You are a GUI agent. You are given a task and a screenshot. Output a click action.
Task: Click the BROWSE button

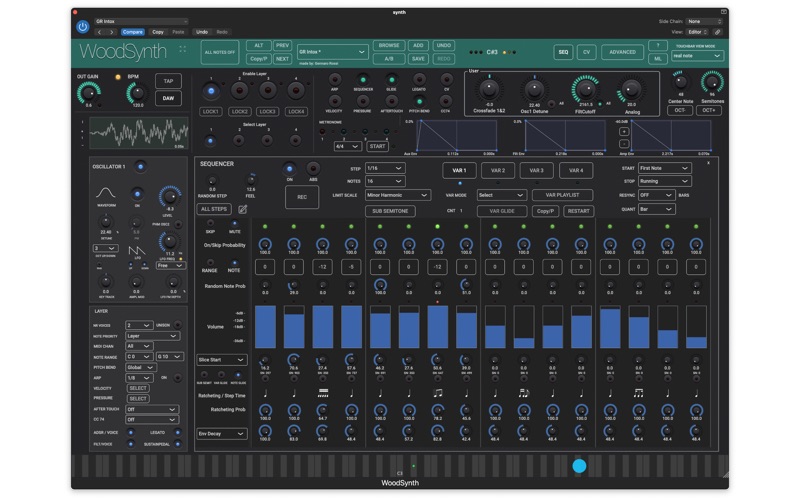[x=389, y=45]
